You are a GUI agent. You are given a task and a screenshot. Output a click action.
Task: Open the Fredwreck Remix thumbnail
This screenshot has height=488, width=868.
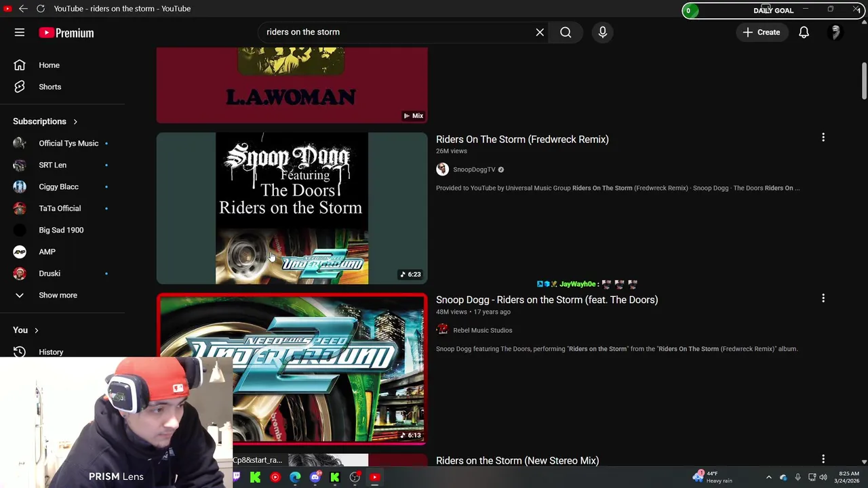pos(292,208)
